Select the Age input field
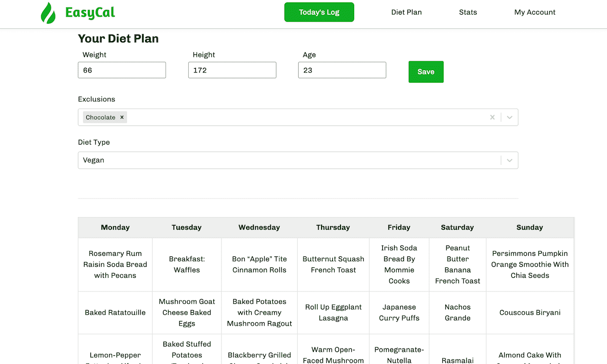The width and height of the screenshot is (607, 364). click(x=342, y=70)
